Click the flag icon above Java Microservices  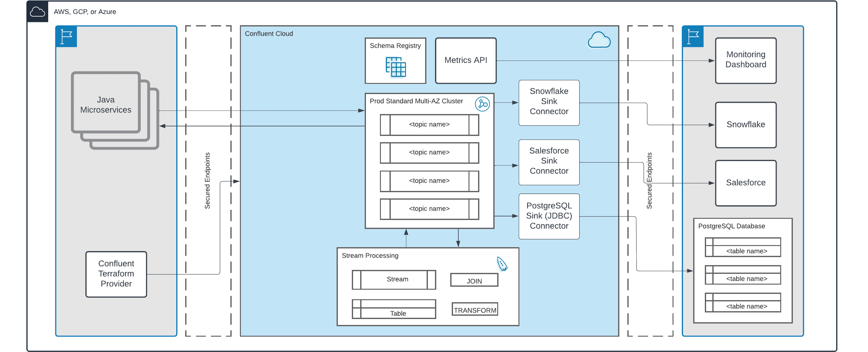[x=66, y=36]
